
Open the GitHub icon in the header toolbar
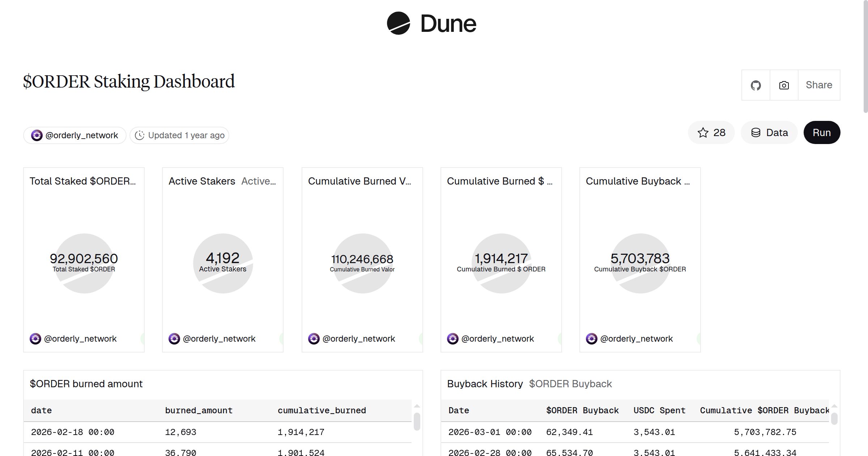coord(756,85)
